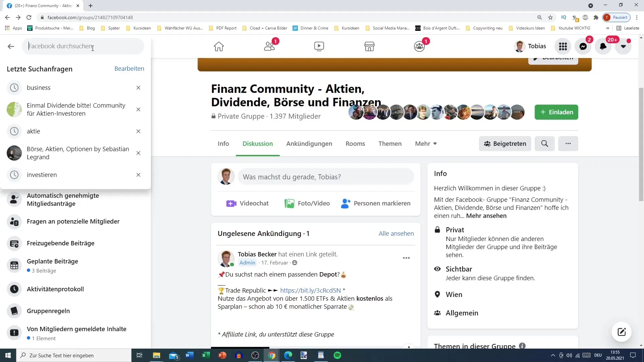This screenshot has height=362, width=644.
Task: Open Automatisch genehmigte Mitgliedsanträge in sidebar
Action: click(75, 199)
